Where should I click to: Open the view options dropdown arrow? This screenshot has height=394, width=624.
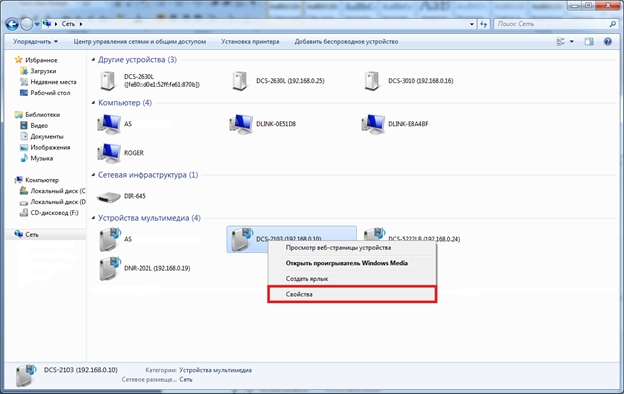click(572, 41)
